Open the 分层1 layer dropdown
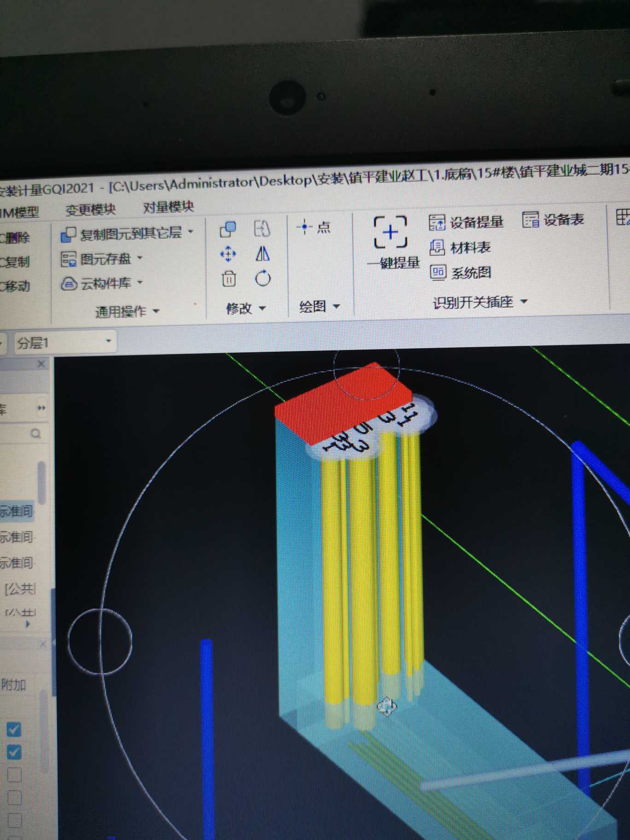Viewport: 630px width, 840px height. coord(65,342)
